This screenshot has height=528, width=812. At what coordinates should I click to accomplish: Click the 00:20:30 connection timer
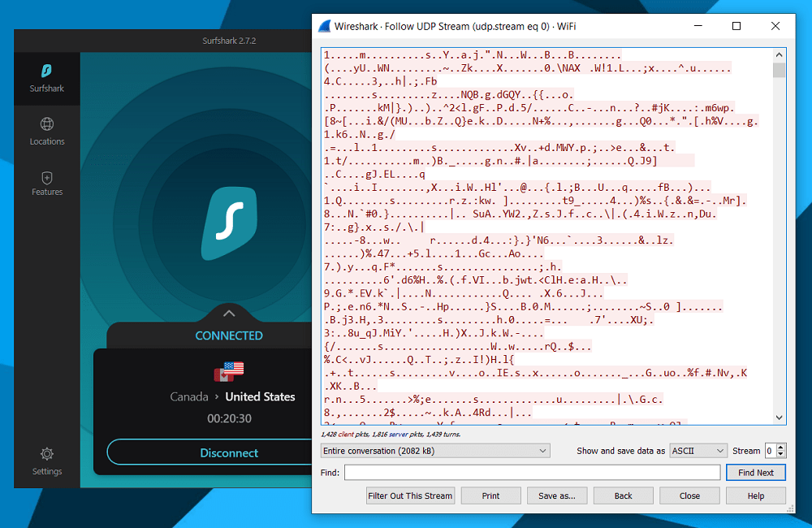tap(230, 418)
